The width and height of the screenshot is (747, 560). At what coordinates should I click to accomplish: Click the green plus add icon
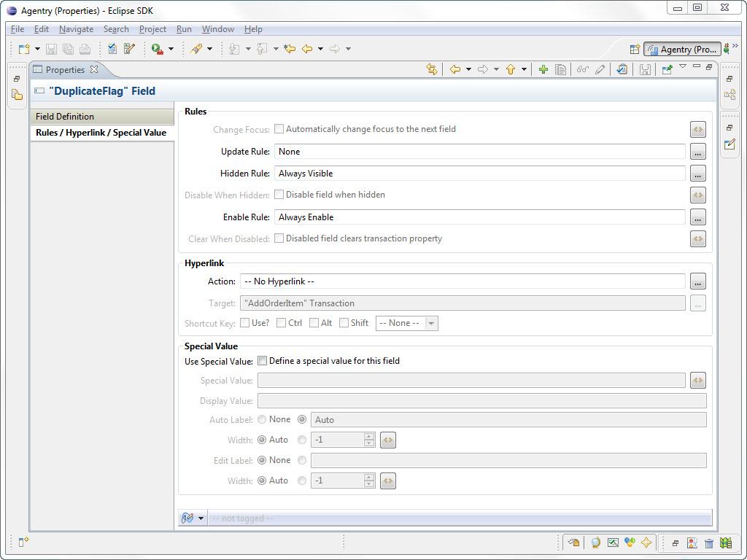coord(543,69)
